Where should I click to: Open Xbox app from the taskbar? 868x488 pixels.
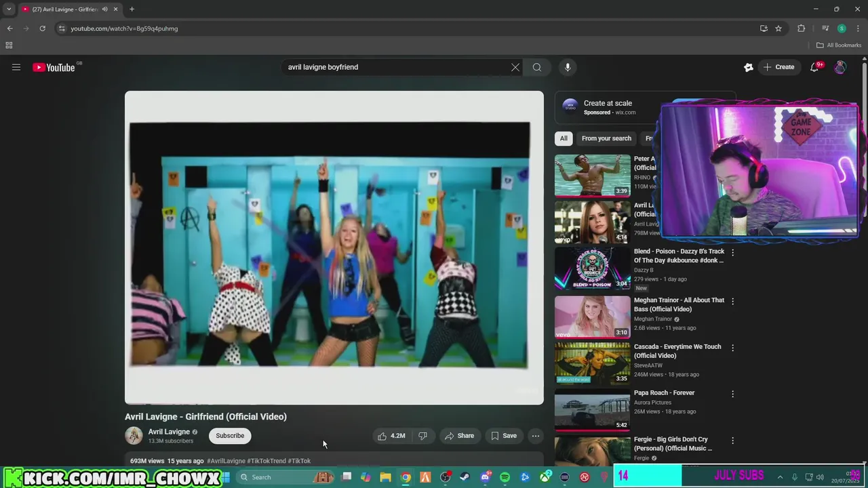coord(545,477)
